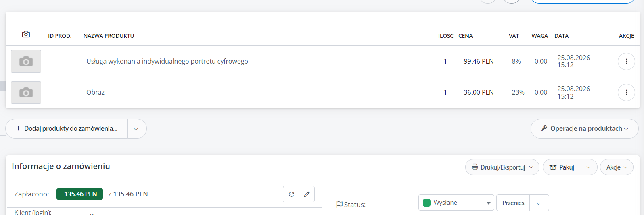Click Dodaj produkty do zamówienia button
The image size is (644, 215).
coord(67,129)
